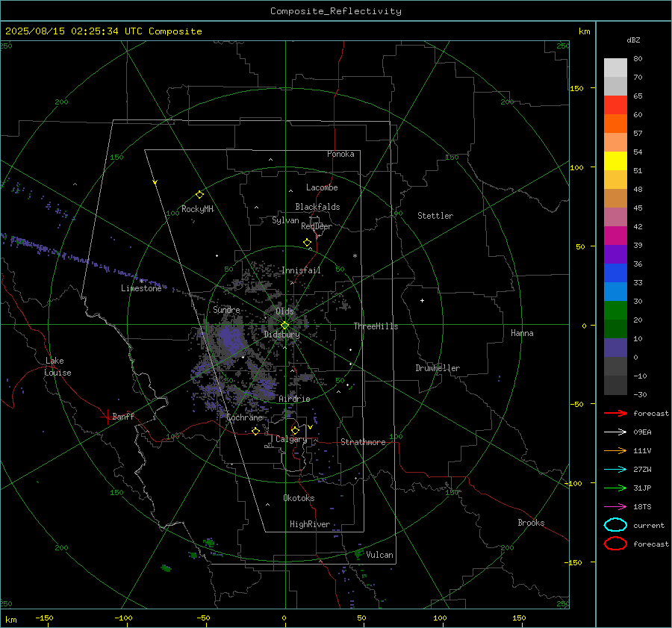Image resolution: width=672 pixels, height=628 pixels.
Task: Select the slate purple 10-0 dBZ swatch
Action: click(x=615, y=348)
